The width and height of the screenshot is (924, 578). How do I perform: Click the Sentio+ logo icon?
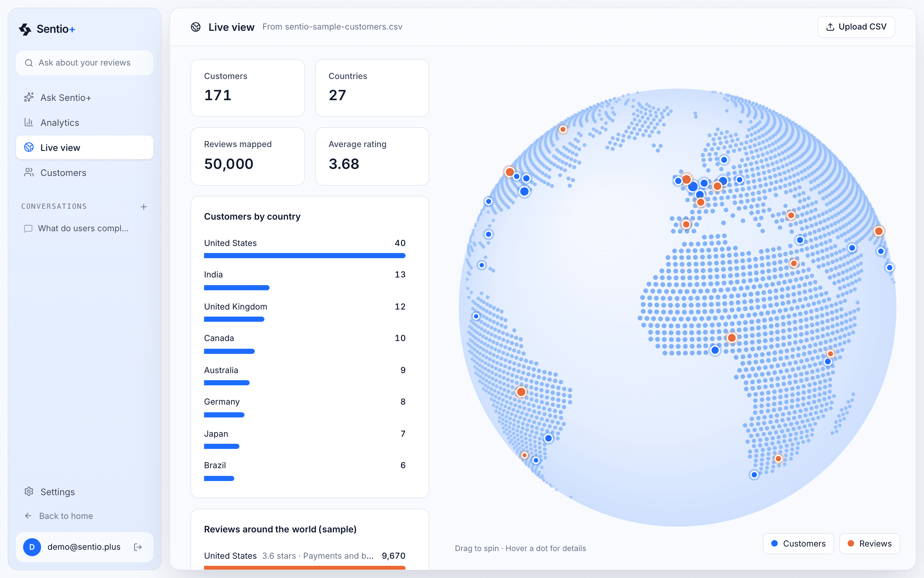pyautogui.click(x=25, y=29)
